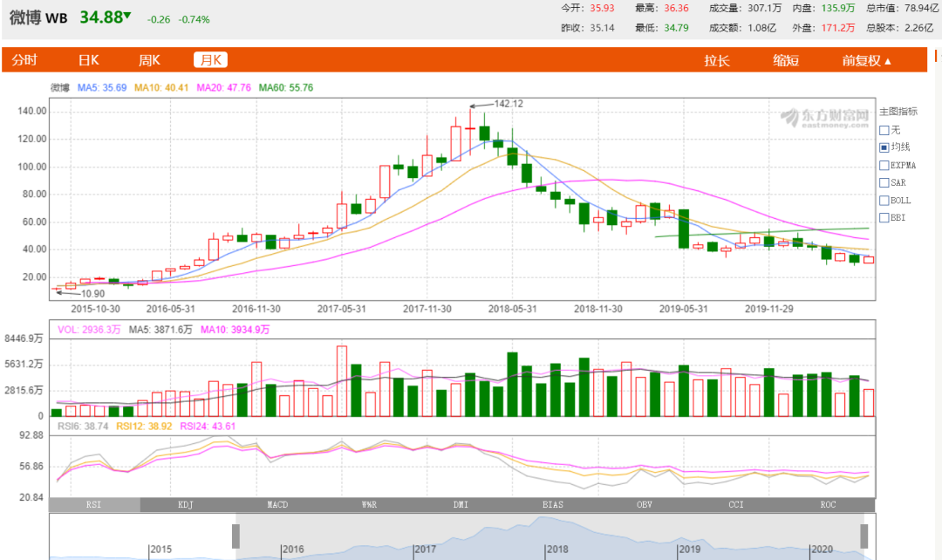Click 缩短 to shorten the chart

pos(786,61)
